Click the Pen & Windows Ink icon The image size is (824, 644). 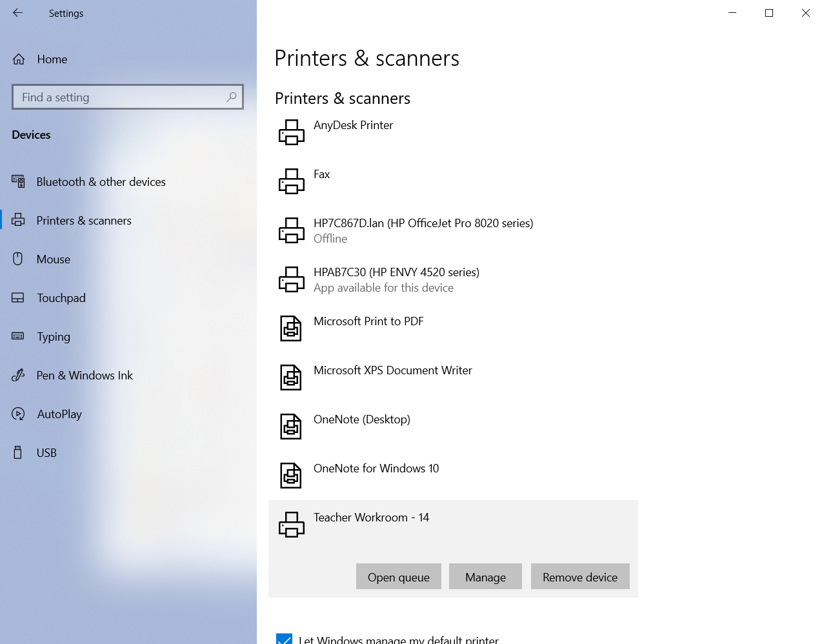(18, 375)
